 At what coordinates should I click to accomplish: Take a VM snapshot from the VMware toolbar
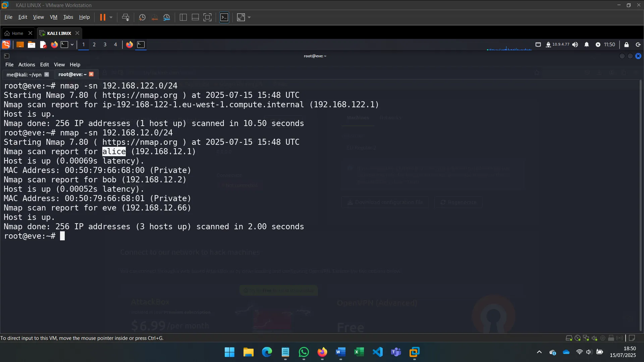coord(142,17)
